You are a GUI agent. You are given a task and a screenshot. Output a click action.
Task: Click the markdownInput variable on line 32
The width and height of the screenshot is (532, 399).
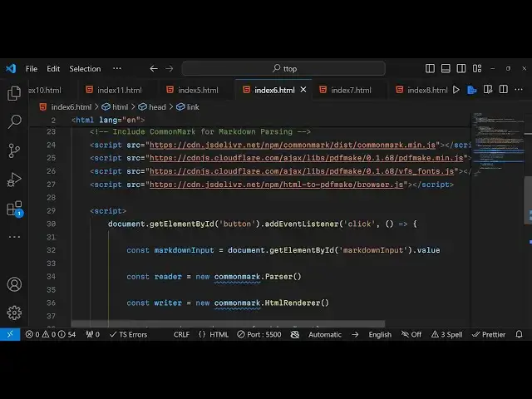(x=185, y=250)
